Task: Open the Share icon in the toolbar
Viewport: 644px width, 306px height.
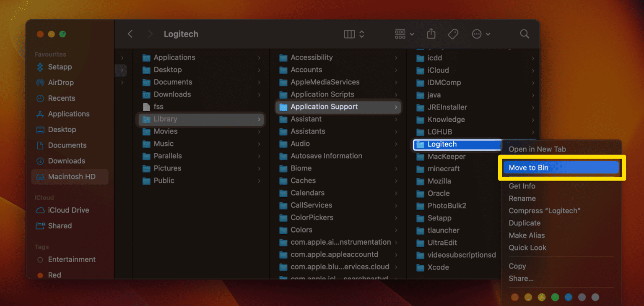Action: (x=431, y=34)
